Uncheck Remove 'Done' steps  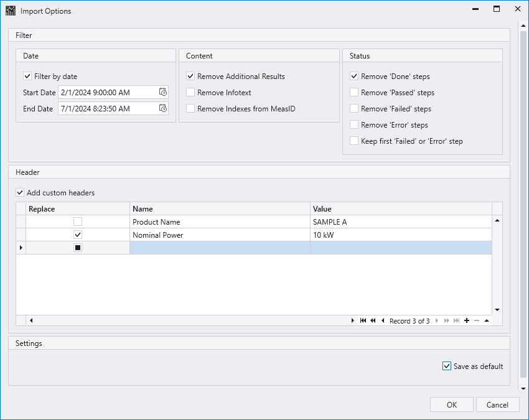(x=354, y=77)
